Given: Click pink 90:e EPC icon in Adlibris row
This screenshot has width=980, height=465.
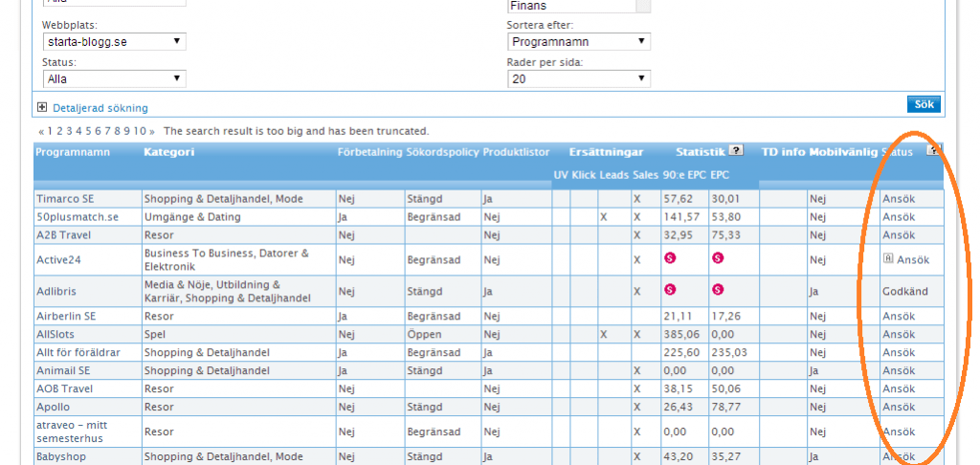Looking at the screenshot, I should [x=670, y=289].
